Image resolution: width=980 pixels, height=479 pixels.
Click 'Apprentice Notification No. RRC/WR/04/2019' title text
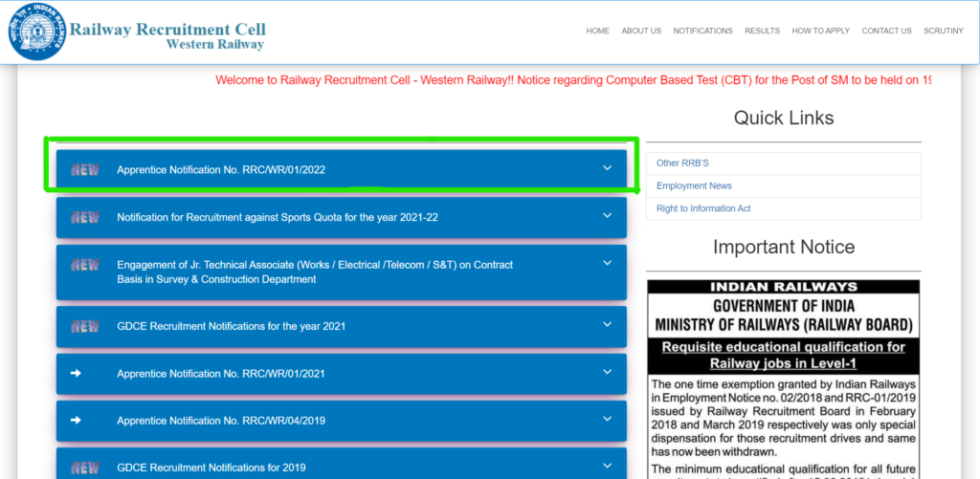pos(221,421)
